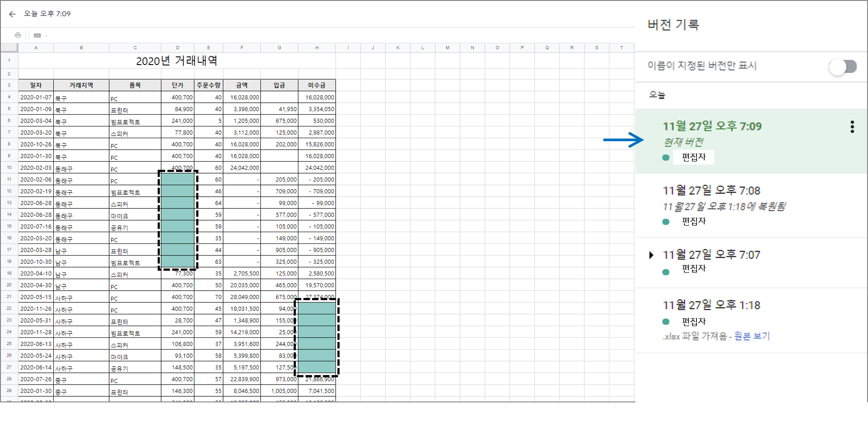Click amount cell 3,112,000
Screen dimensions: 868x434
[242, 133]
